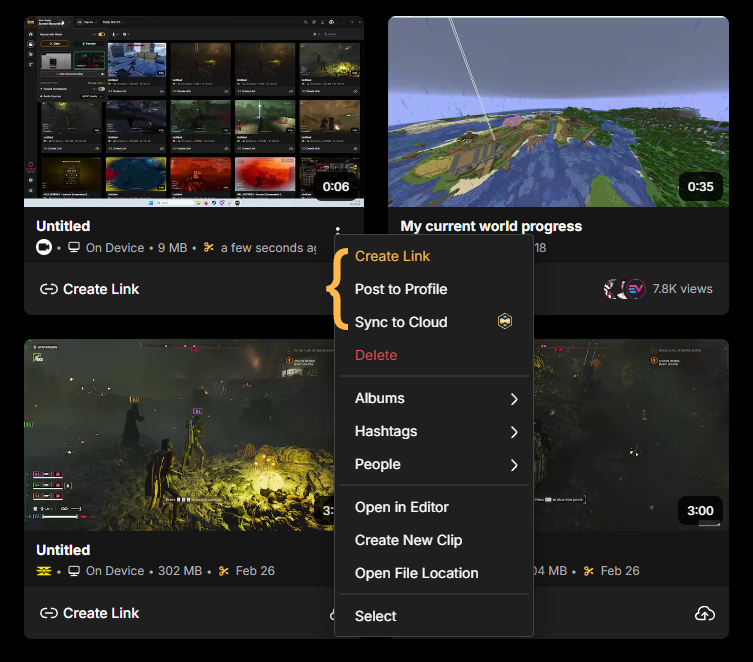The image size is (753, 662).
Task: Open the dark 3:00 clip thumbnail
Action: (x=631, y=435)
